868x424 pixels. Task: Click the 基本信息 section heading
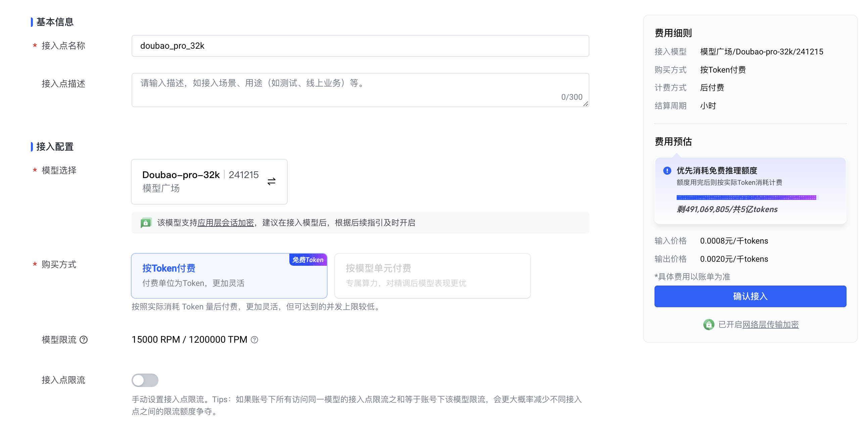point(55,22)
